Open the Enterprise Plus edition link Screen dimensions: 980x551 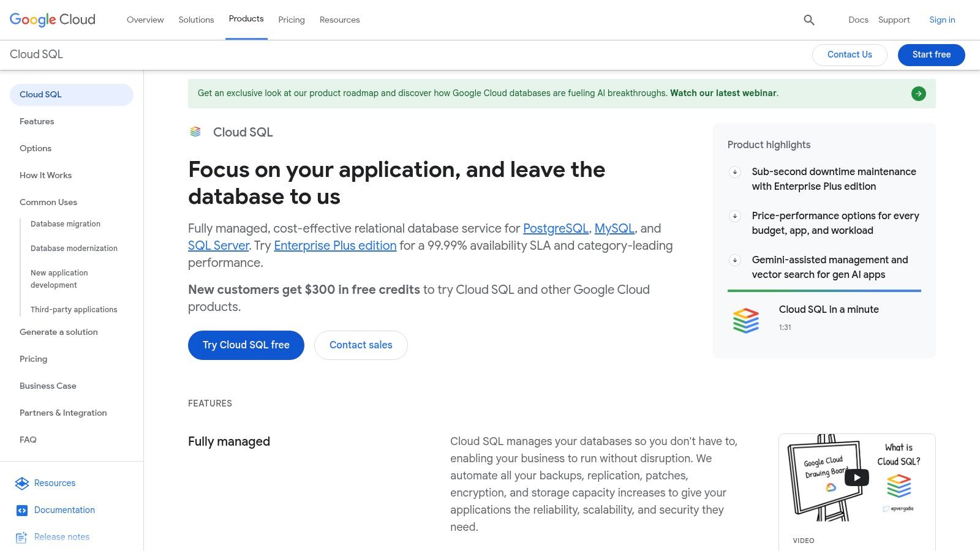point(335,246)
